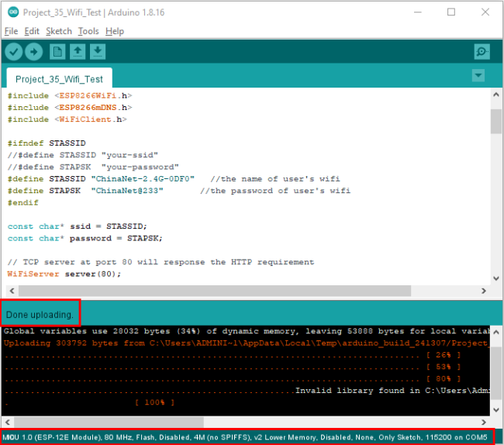Click the 'Global variables use 28032 bytes' line

(247, 331)
